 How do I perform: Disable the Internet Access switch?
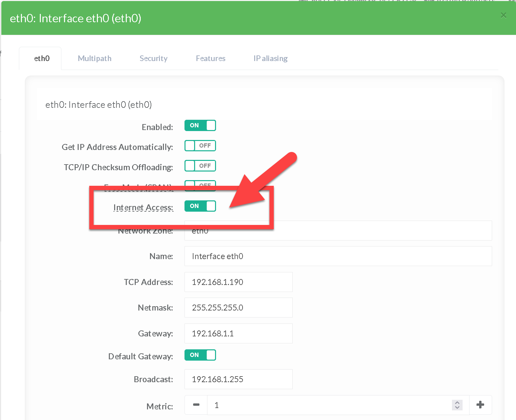[x=200, y=206]
